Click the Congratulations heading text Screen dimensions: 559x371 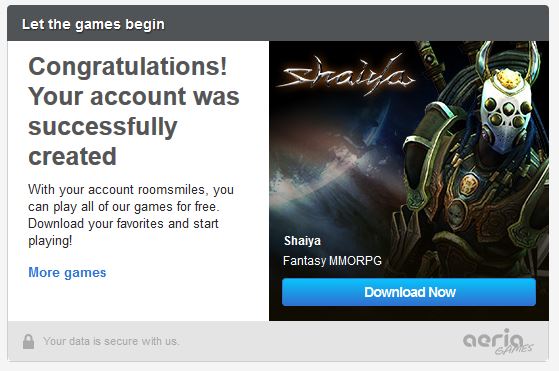128,67
